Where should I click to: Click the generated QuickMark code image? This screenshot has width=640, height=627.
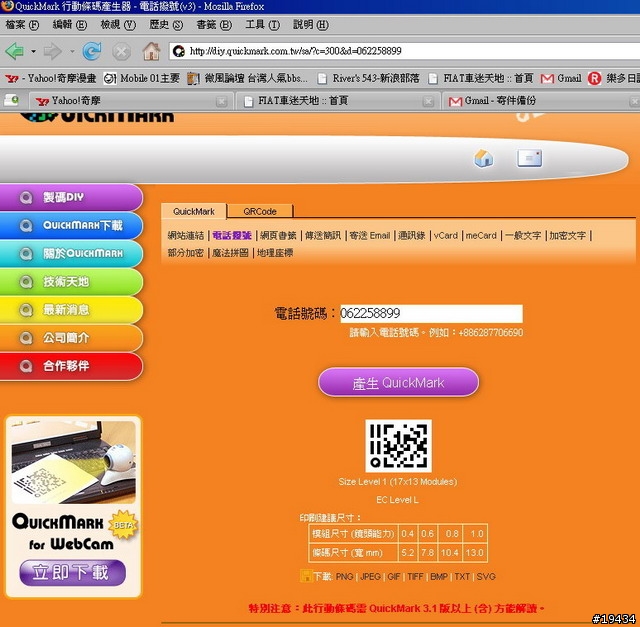click(398, 446)
